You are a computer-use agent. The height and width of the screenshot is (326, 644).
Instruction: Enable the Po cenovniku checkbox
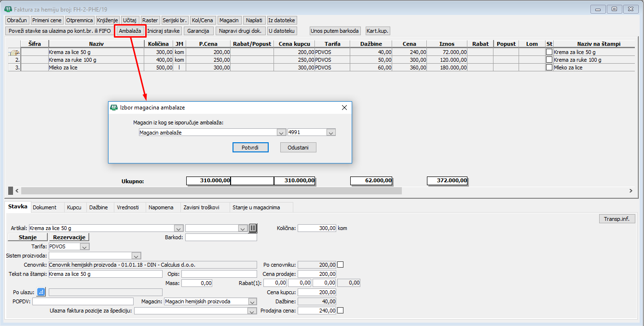[341, 264]
